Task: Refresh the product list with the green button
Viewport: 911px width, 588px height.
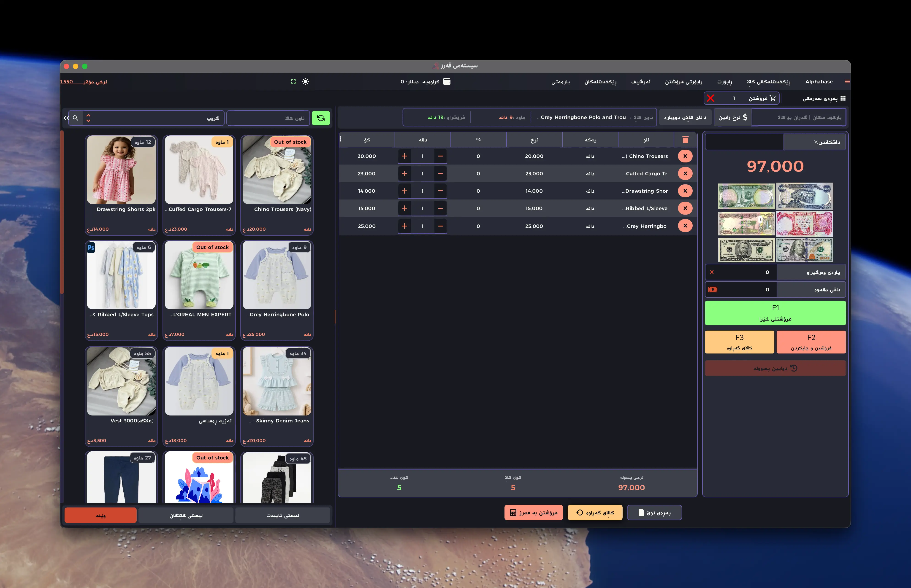Action: tap(321, 118)
